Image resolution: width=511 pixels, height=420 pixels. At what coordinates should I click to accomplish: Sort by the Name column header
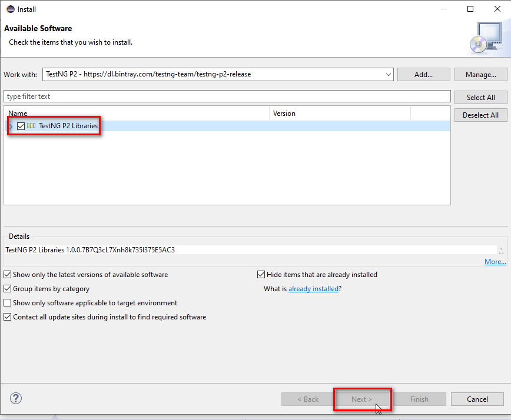pyautogui.click(x=137, y=114)
